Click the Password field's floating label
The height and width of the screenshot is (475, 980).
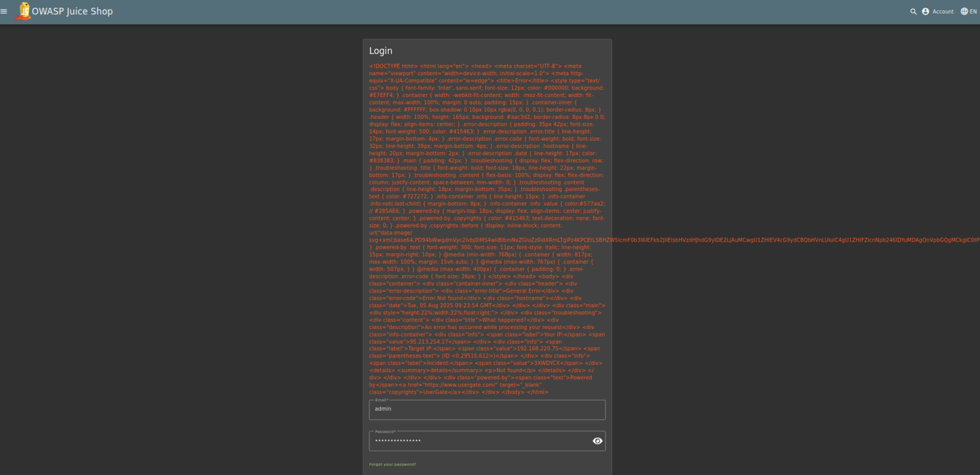(x=385, y=431)
